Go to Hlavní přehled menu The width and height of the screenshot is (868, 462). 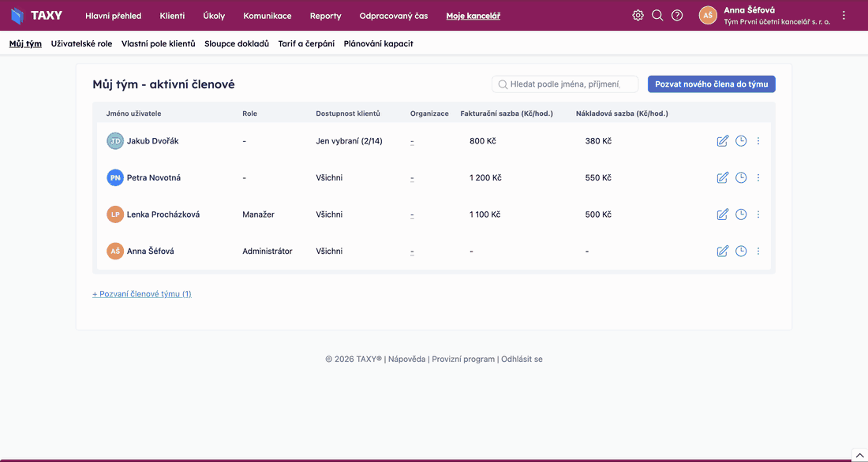click(x=114, y=16)
